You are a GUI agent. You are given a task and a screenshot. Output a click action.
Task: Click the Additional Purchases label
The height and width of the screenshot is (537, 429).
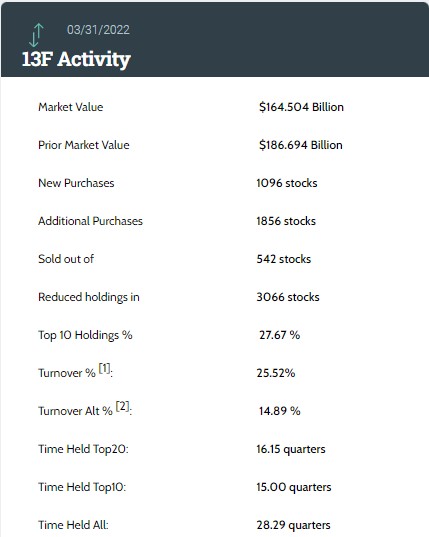pos(90,221)
